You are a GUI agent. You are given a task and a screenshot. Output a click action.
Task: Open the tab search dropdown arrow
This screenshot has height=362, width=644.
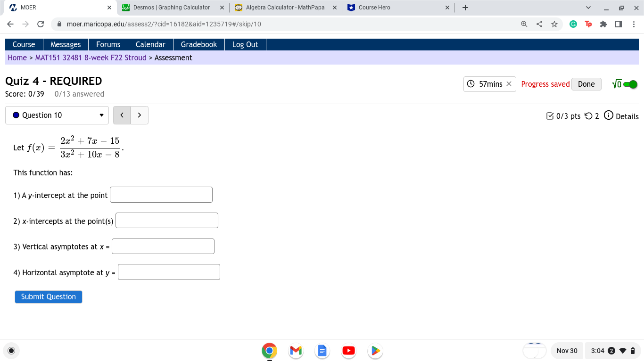[x=588, y=8]
